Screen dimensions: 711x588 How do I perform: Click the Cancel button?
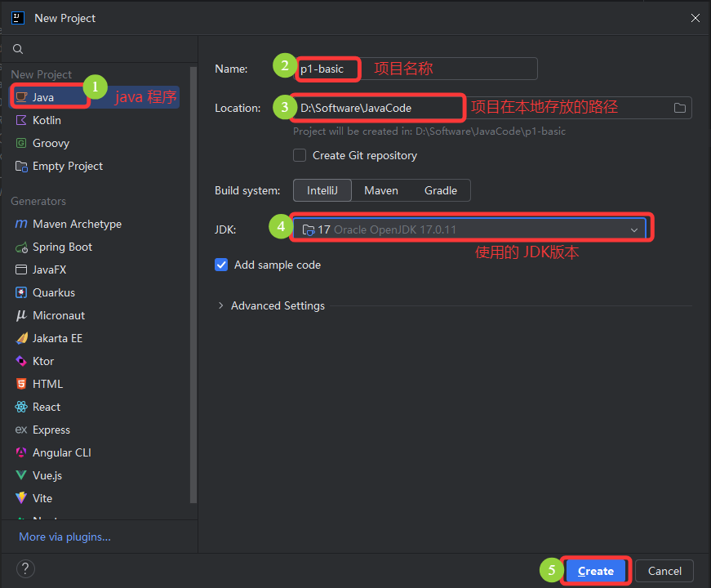664,571
